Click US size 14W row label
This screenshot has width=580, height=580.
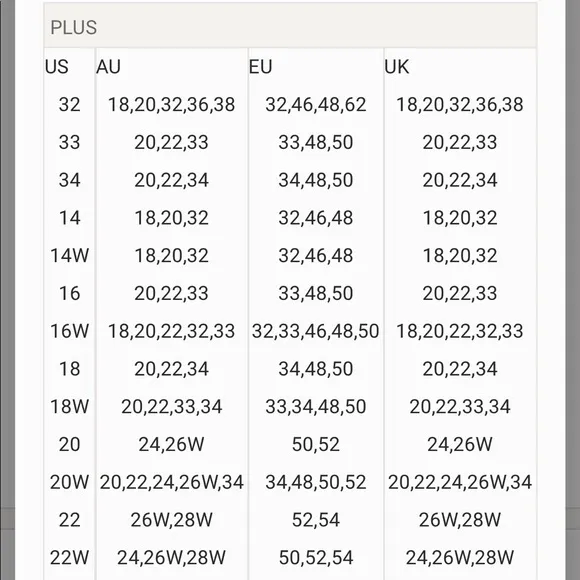click(70, 256)
